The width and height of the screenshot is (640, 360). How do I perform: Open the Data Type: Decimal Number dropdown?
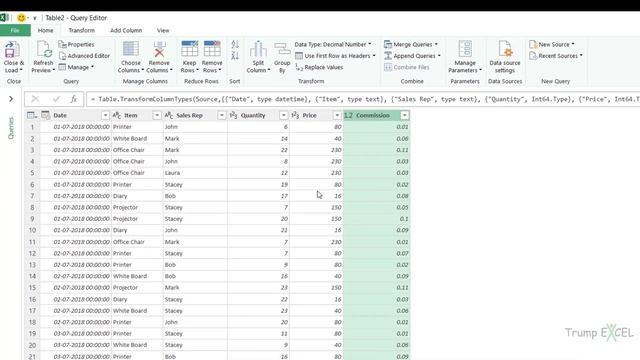point(333,44)
